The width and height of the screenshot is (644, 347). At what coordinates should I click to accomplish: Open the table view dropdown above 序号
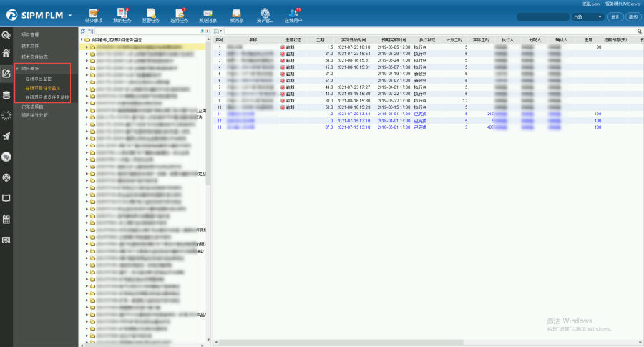(218, 31)
